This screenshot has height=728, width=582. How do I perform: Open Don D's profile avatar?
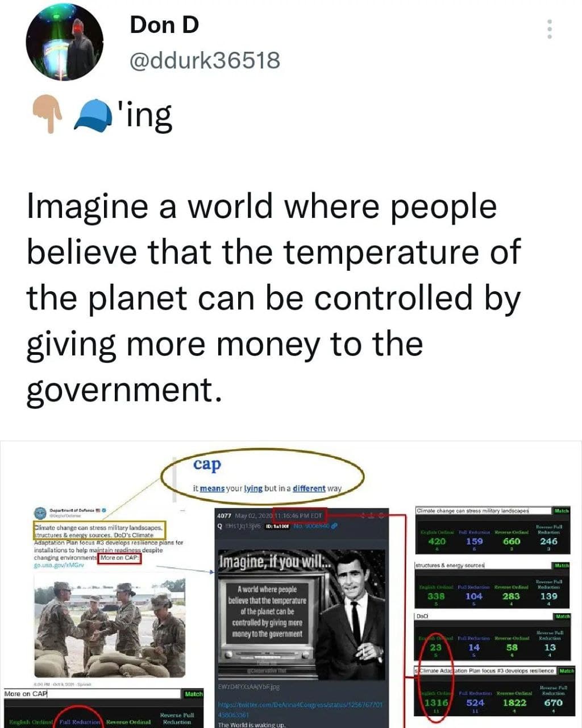(64, 43)
